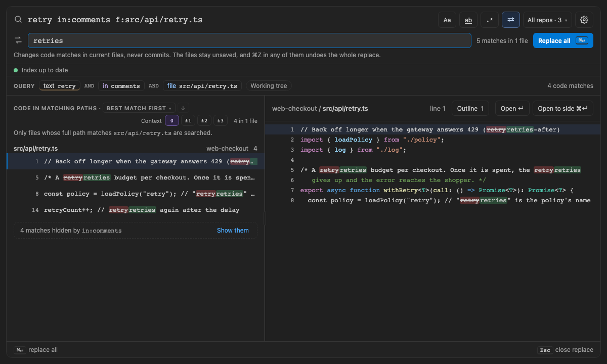Click the replace arrows icon beside the retries field
The height and width of the screenshot is (364, 607).
[18, 40]
